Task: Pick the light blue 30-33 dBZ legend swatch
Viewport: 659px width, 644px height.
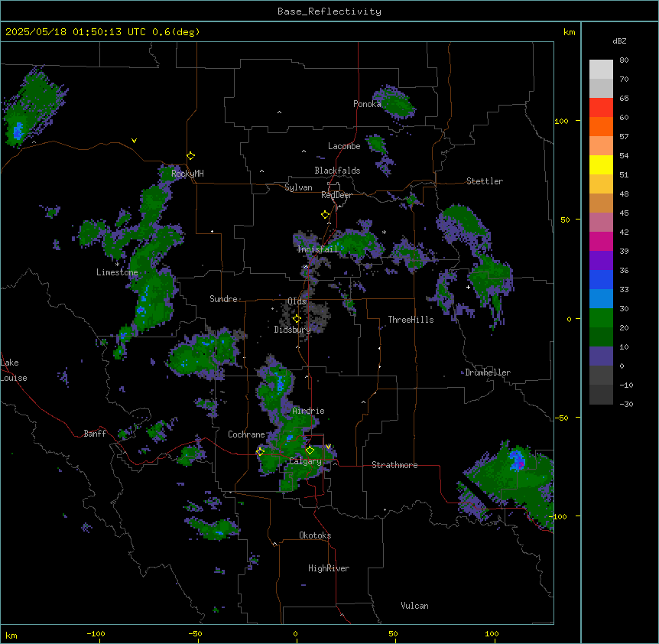Action: (601, 298)
